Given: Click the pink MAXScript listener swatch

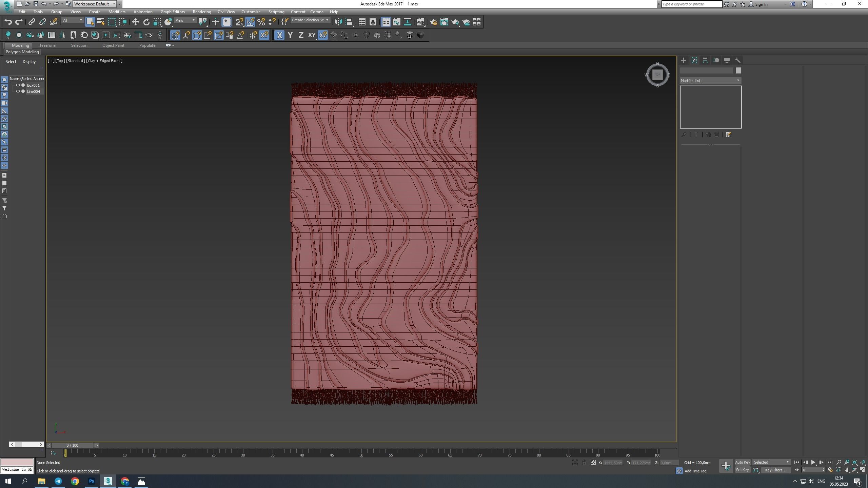Looking at the screenshot, I should coord(17,462).
